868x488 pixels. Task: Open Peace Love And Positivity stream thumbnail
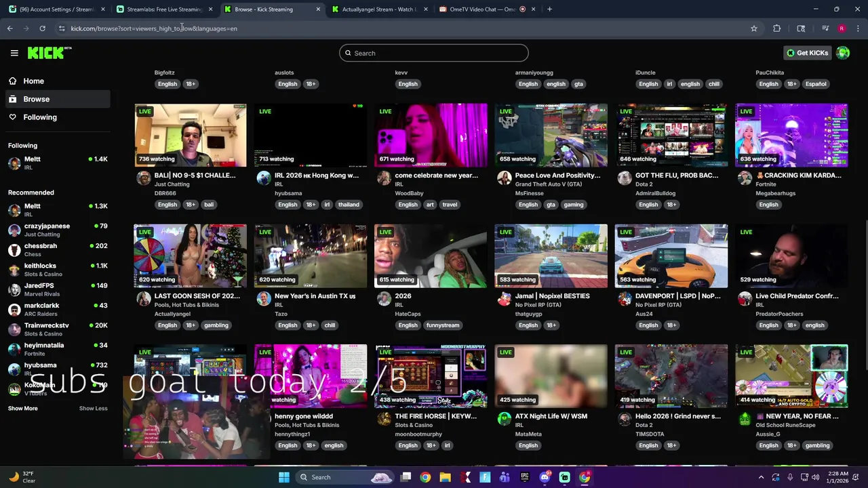pyautogui.click(x=551, y=135)
